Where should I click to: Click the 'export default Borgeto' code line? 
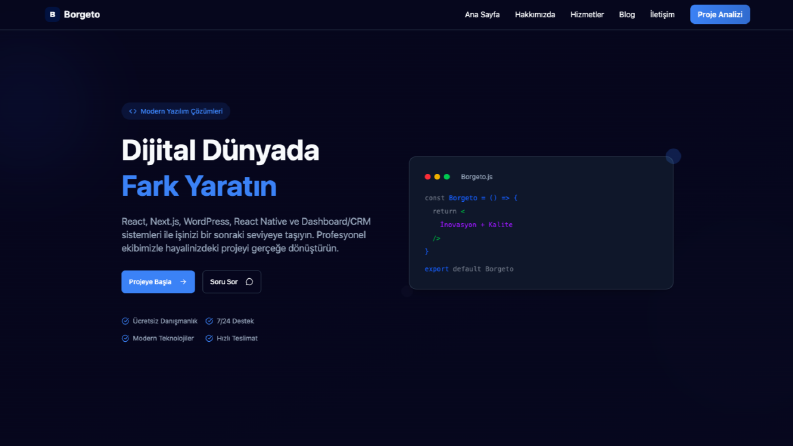469,269
